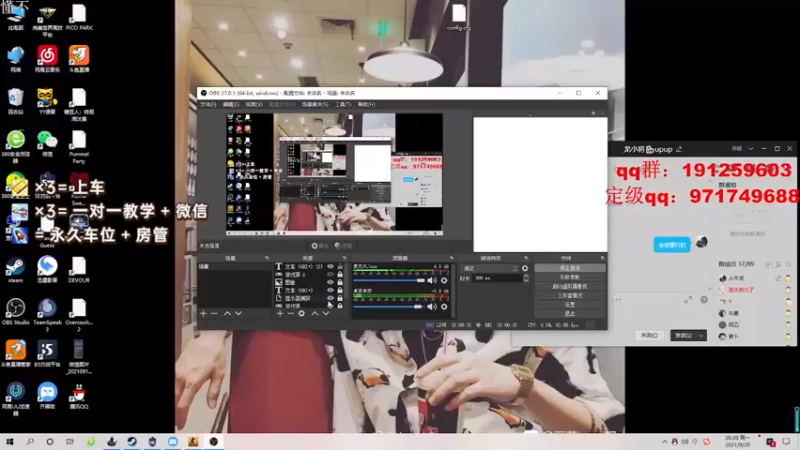Image resolution: width=800 pixels, height=450 pixels.
Task: Pop out the Controls dock
Action: pos(602,258)
